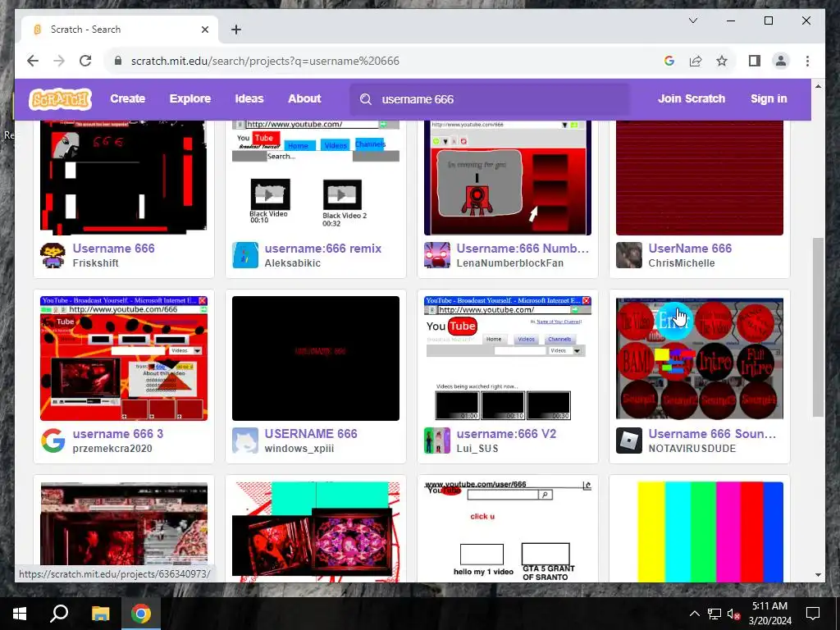Click the color bars thumbnail
Screen dimensions: 840x630
(700, 532)
